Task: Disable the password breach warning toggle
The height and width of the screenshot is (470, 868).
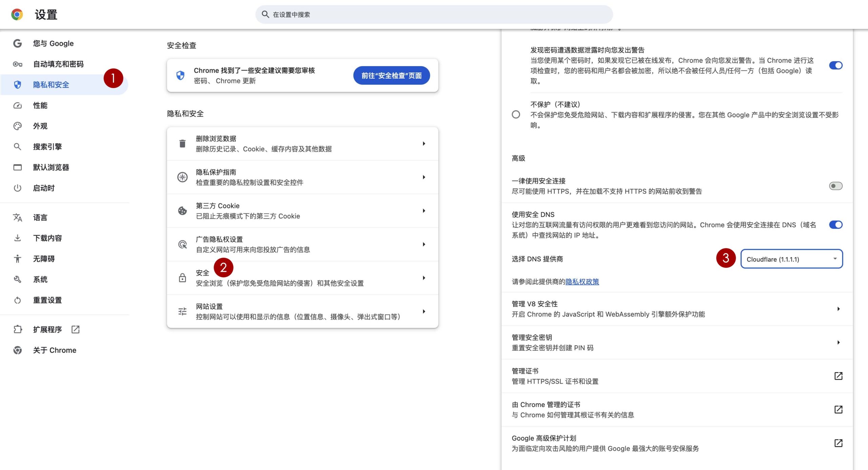Action: pos(836,65)
